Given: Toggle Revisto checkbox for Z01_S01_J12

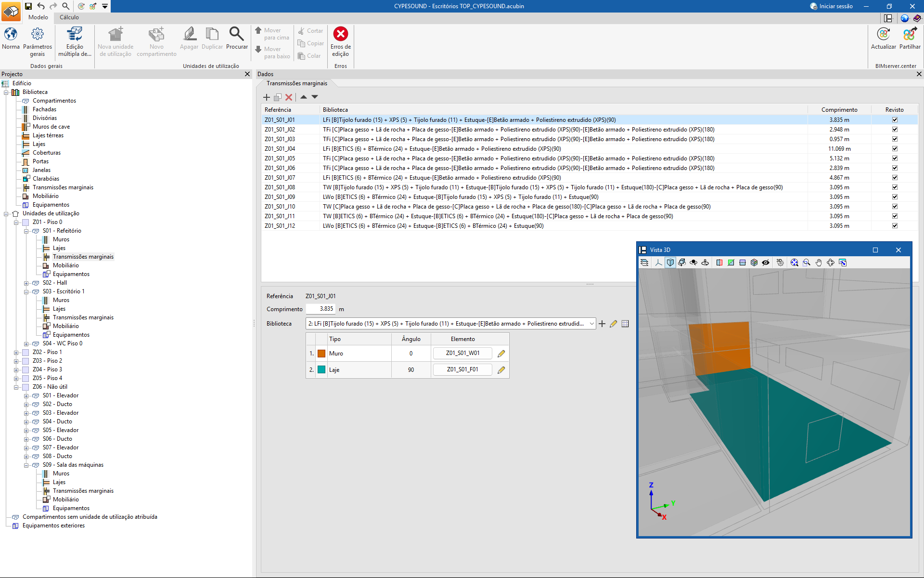Looking at the screenshot, I should (895, 226).
